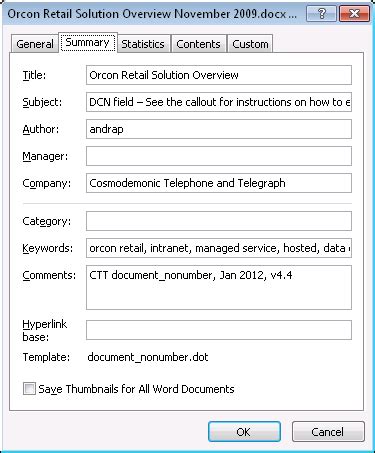The width and height of the screenshot is (375, 453).
Task: Click the Author: label
Action: pos(41,129)
